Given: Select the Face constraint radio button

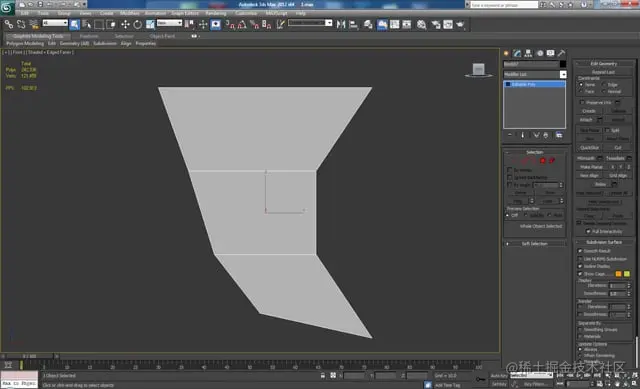Looking at the screenshot, I should (581, 91).
